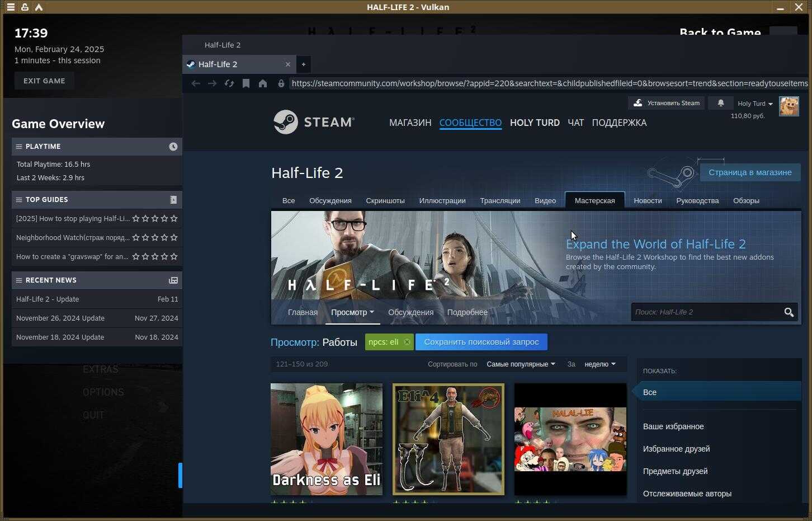Image resolution: width=812 pixels, height=521 pixels.
Task: Open the browser home page
Action: (262, 83)
